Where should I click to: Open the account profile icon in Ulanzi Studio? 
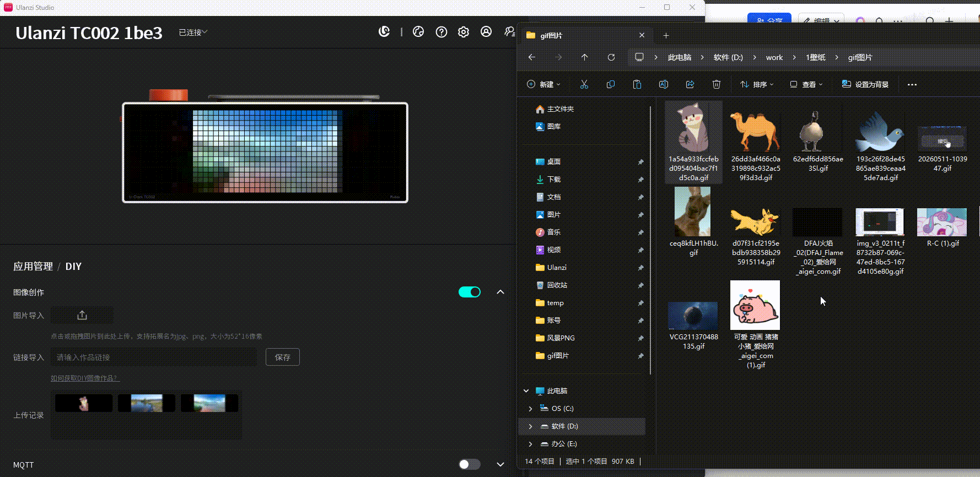tap(486, 32)
